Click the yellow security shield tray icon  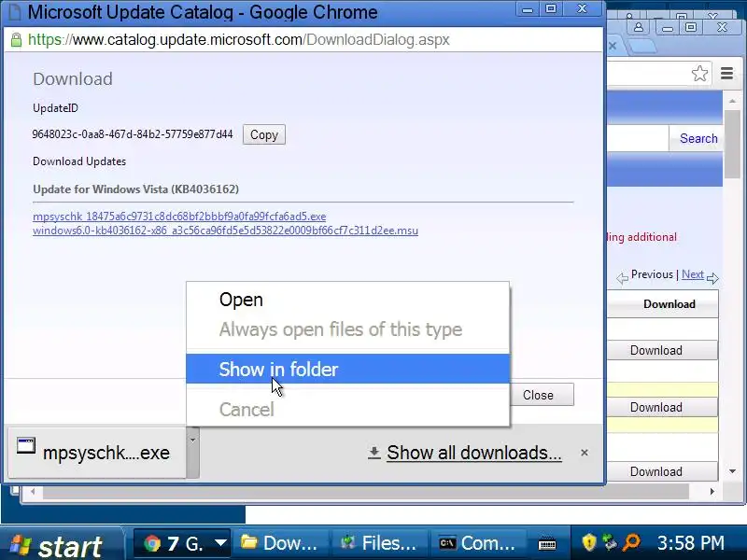click(x=589, y=542)
